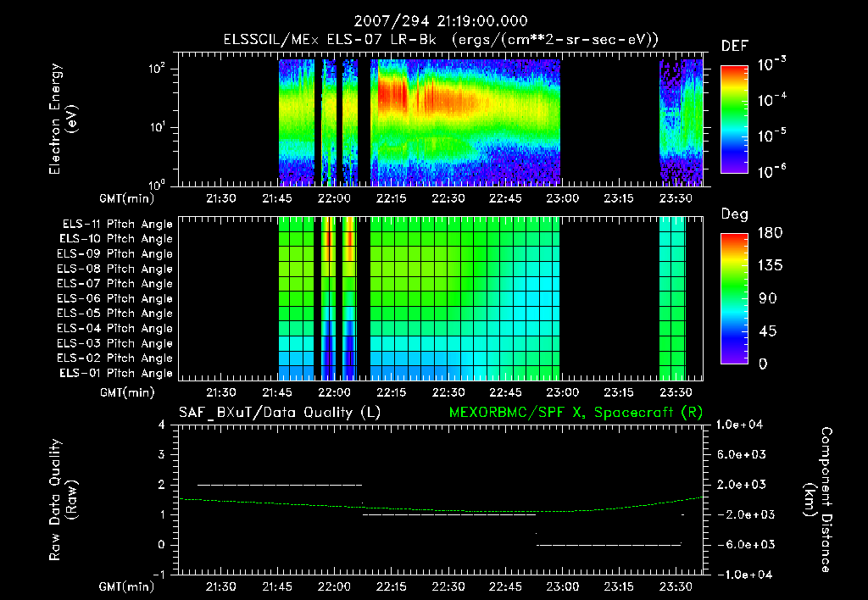Click the 23:00 tick label under the pitch angle panel
Screen dimensions: 868x600
562,392
